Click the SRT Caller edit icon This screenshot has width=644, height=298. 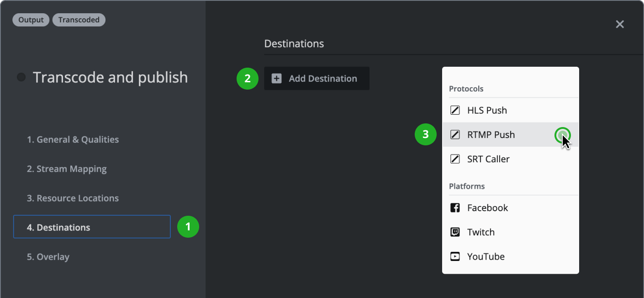point(455,159)
